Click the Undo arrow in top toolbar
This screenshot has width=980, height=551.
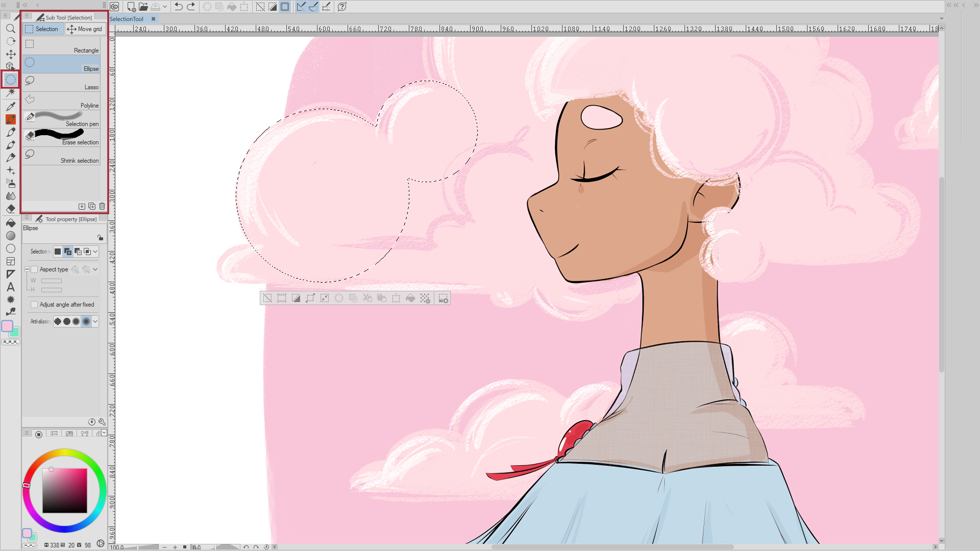(178, 7)
